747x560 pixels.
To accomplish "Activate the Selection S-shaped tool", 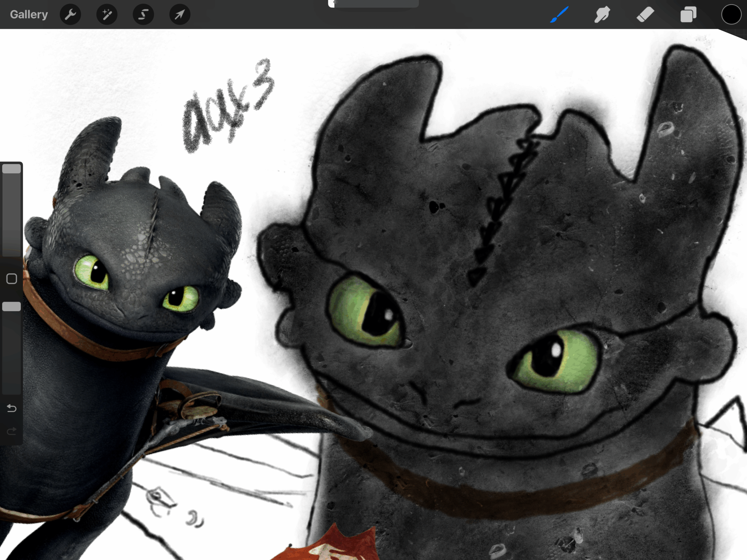I will 143,15.
